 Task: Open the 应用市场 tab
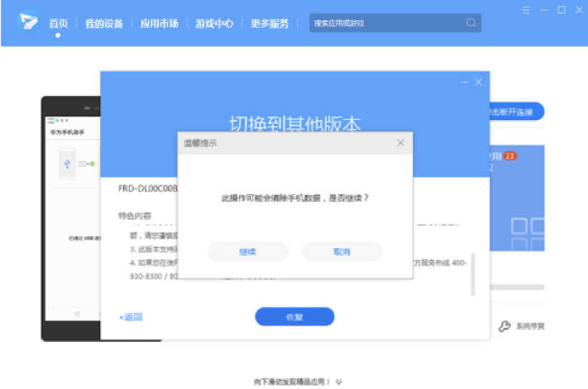click(159, 24)
